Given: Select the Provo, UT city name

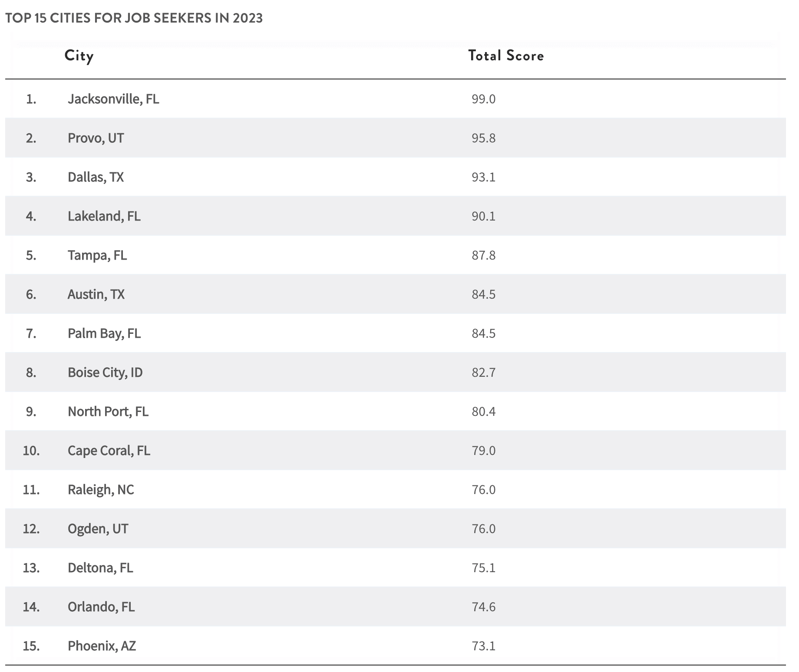Looking at the screenshot, I should [96, 138].
